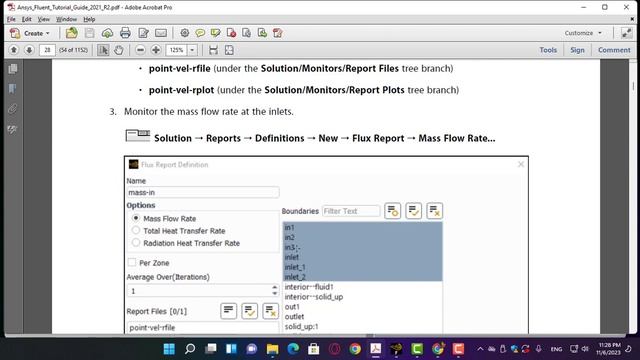Viewport: 640px width, 360px height.
Task: Toggle Read Mode with the expand icon
Action: pos(626,33)
